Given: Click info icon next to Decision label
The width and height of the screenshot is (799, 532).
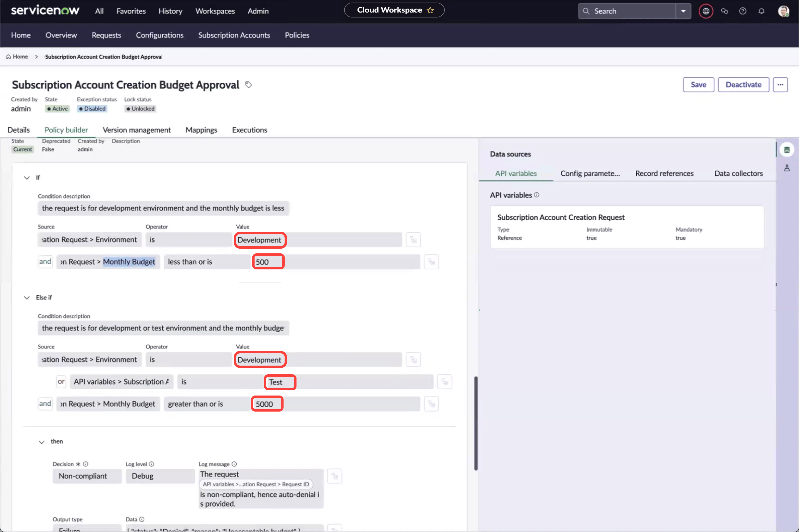Looking at the screenshot, I should 86,464.
